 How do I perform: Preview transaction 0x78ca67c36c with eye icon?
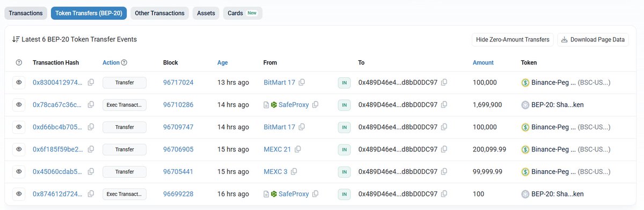[x=19, y=105]
